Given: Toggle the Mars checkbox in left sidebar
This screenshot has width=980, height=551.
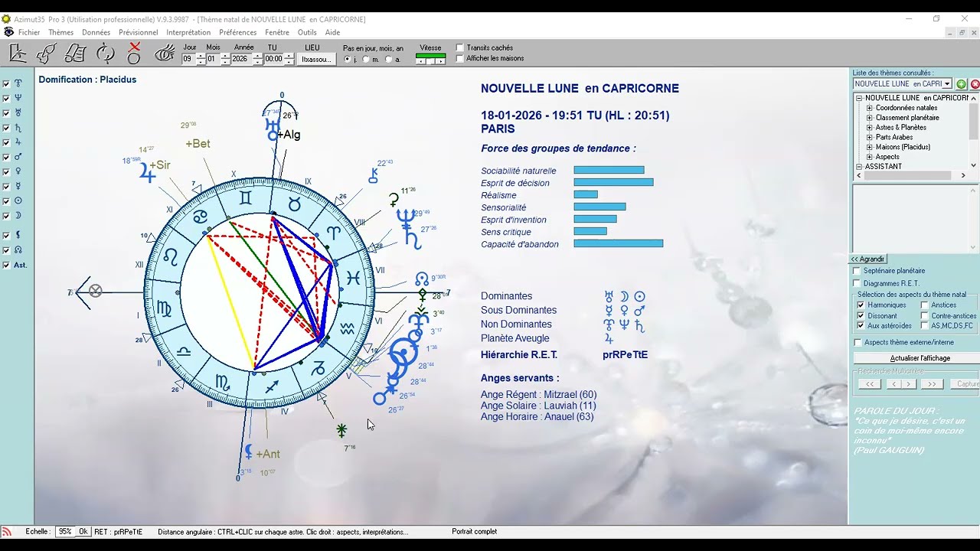Looking at the screenshot, I should [x=6, y=157].
